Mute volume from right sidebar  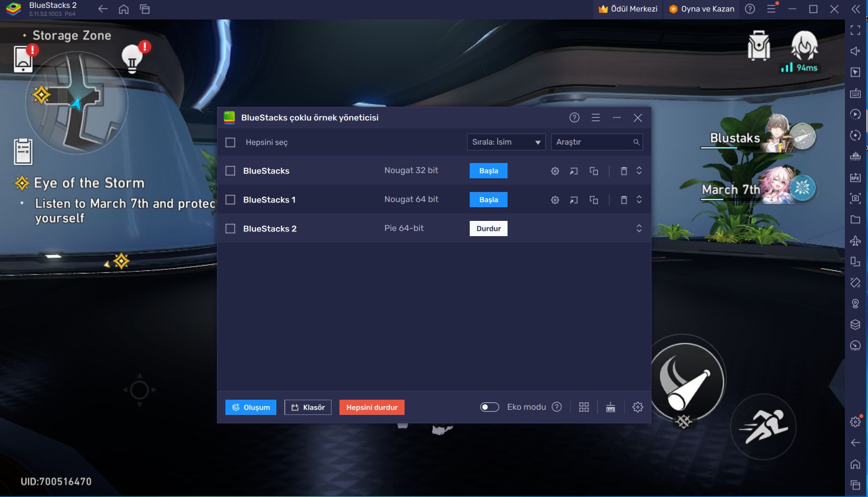tap(855, 51)
